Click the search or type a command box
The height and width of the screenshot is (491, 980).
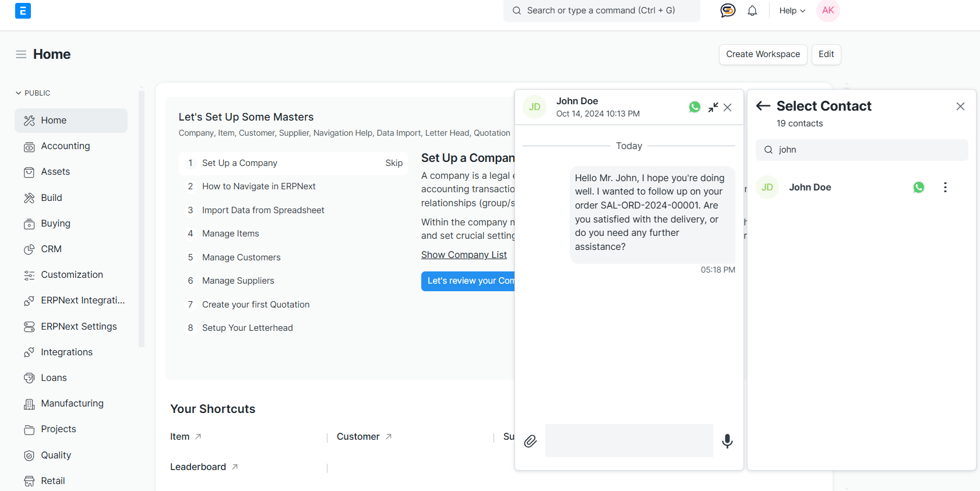point(601,10)
